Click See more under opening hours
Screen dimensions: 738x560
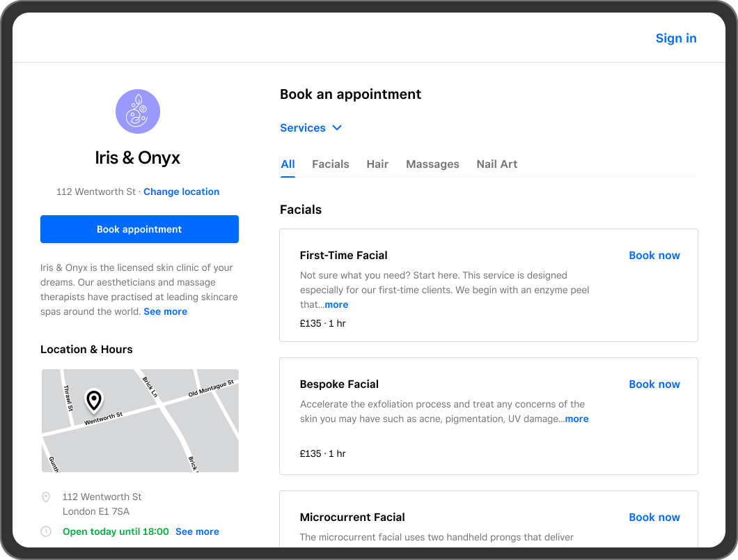pyautogui.click(x=197, y=531)
